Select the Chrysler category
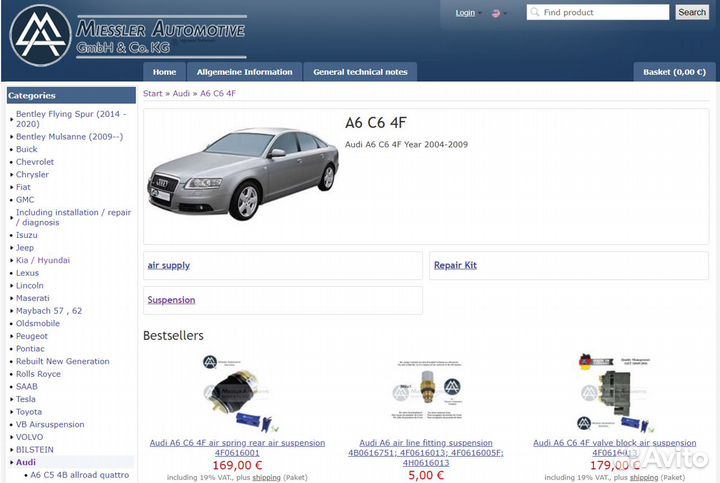Screen dimensions: 720x483 [32, 174]
